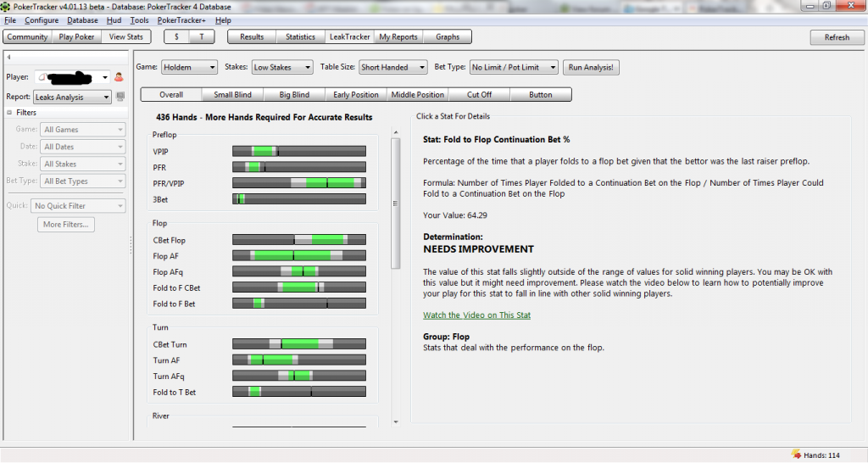This screenshot has height=463, width=868.
Task: Open the PokerTracker+ menu
Action: [x=181, y=20]
